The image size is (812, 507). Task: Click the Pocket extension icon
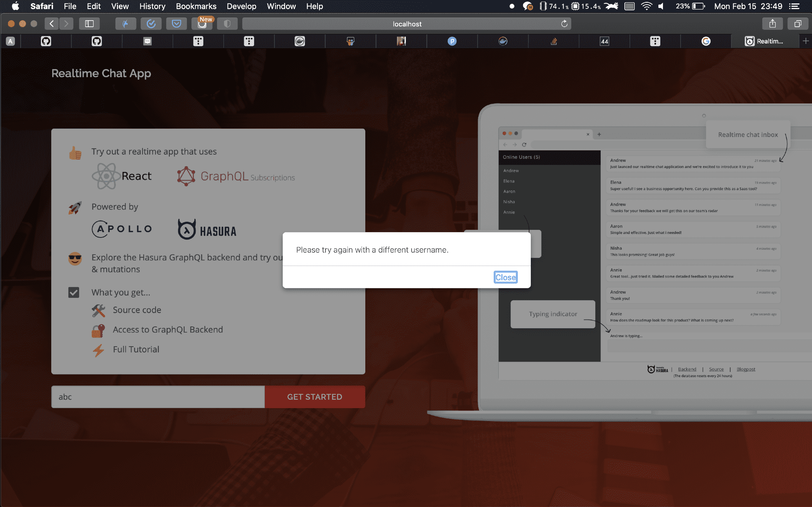click(176, 24)
